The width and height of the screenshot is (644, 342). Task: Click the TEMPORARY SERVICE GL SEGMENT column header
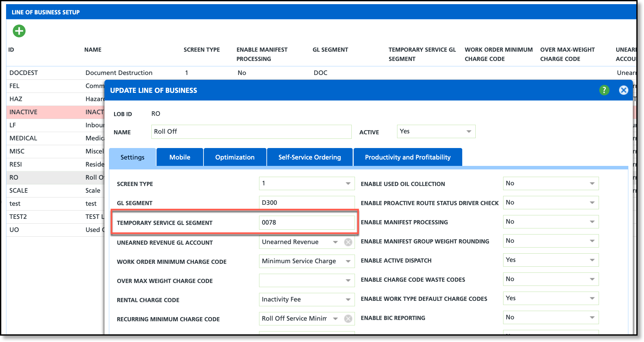(x=422, y=54)
